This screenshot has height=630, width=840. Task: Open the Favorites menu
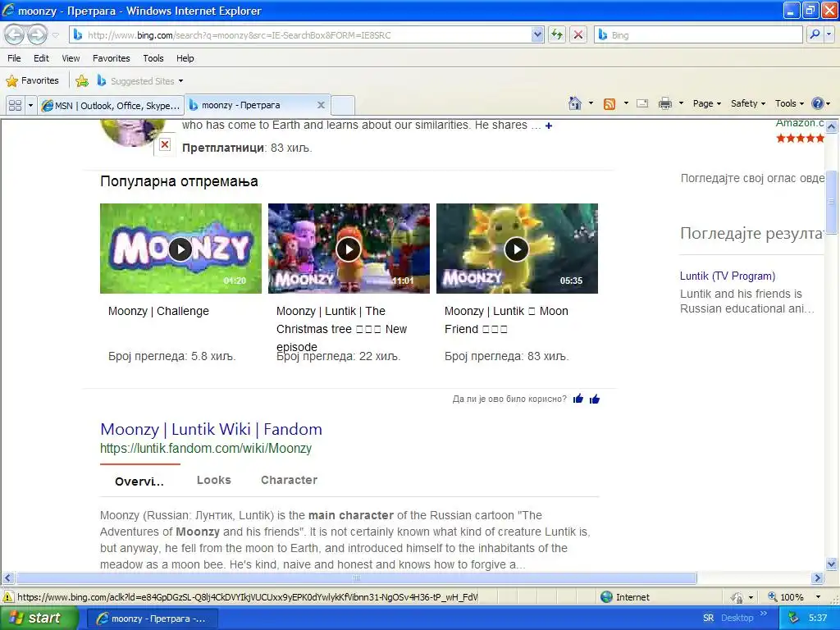coord(112,58)
